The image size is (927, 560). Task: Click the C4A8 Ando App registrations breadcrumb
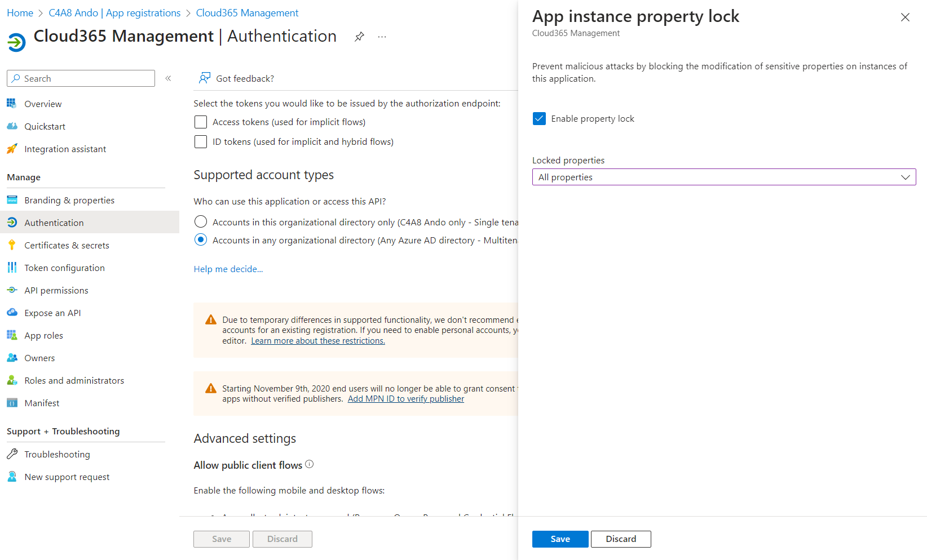[x=114, y=12]
